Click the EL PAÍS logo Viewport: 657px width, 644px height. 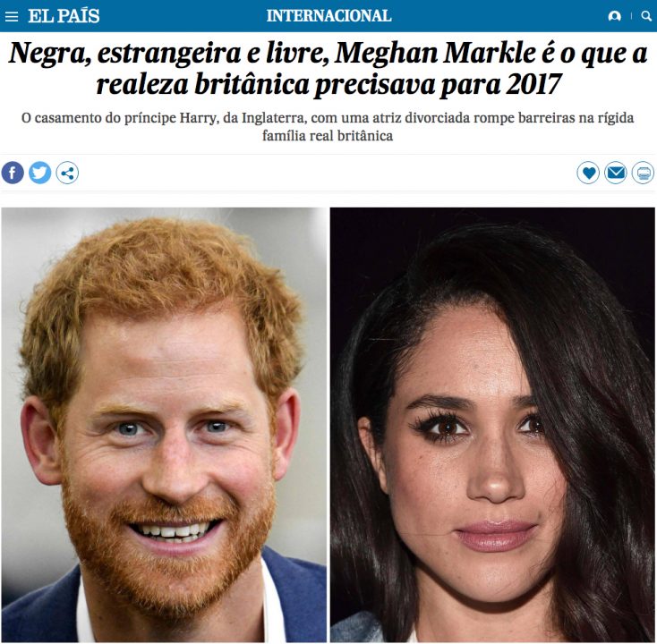click(64, 16)
